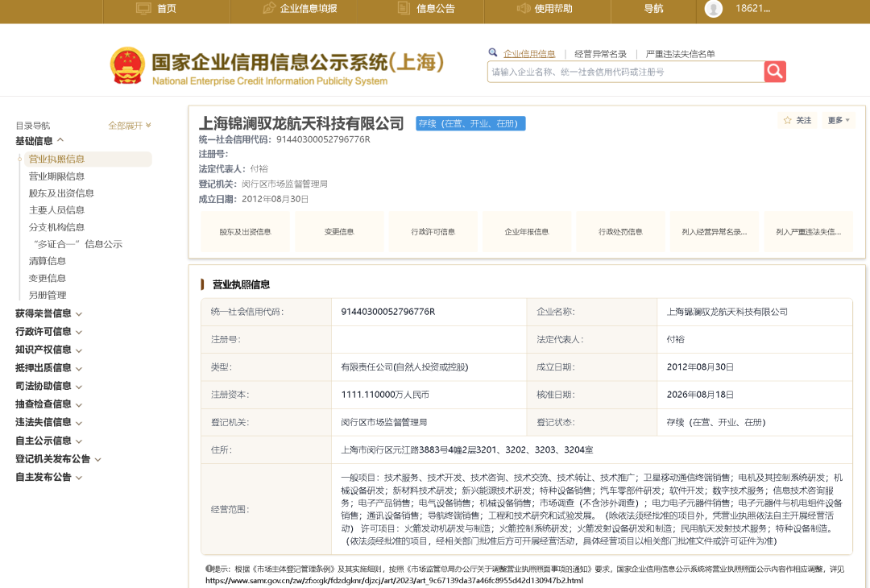Image resolution: width=870 pixels, height=588 pixels.
Task: Click the 列入经营异常名录 quick card
Action: pos(714,232)
